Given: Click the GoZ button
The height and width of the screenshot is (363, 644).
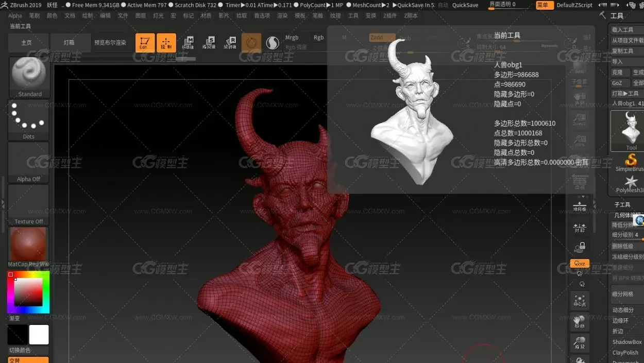Looking at the screenshot, I should tap(619, 83).
